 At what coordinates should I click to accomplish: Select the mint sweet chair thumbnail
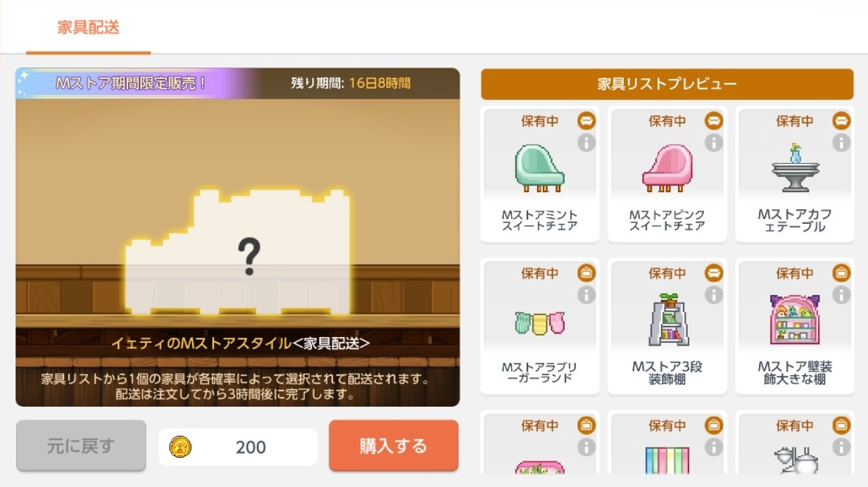click(x=540, y=168)
